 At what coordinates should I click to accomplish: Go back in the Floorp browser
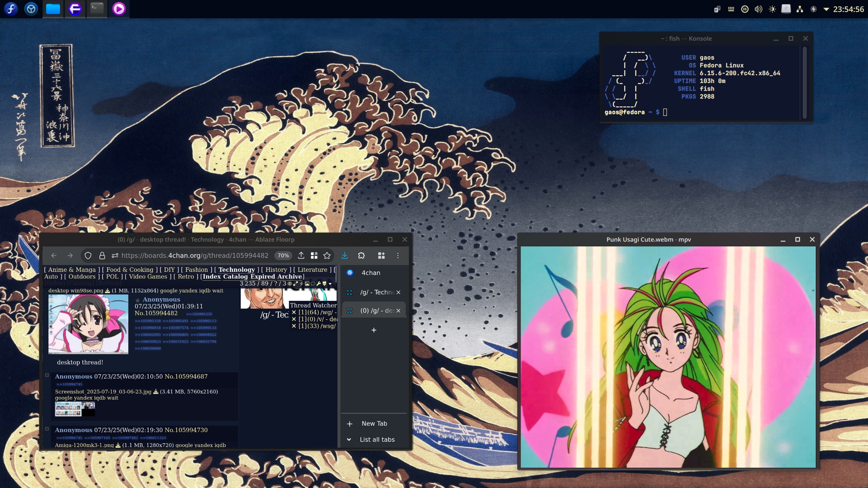pos(54,256)
